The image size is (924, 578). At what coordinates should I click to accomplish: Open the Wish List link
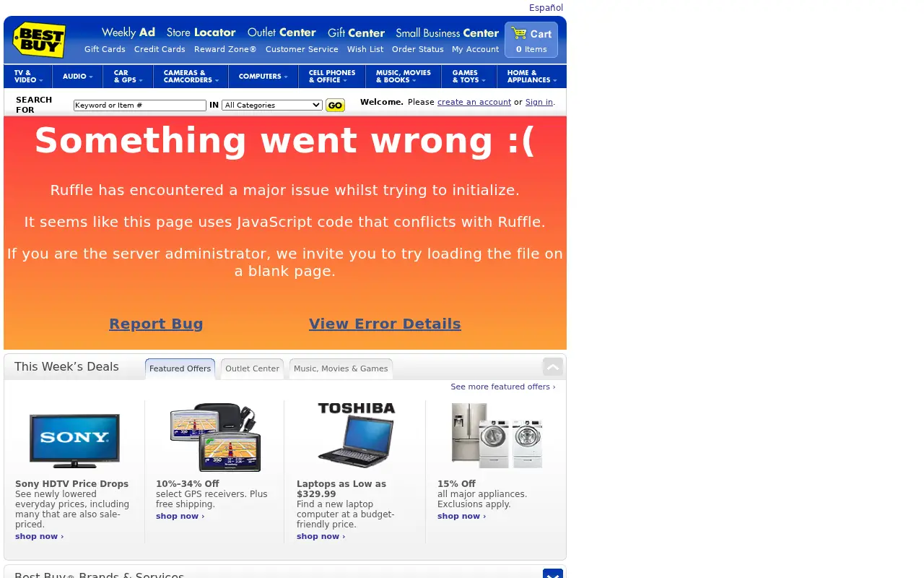pos(365,49)
